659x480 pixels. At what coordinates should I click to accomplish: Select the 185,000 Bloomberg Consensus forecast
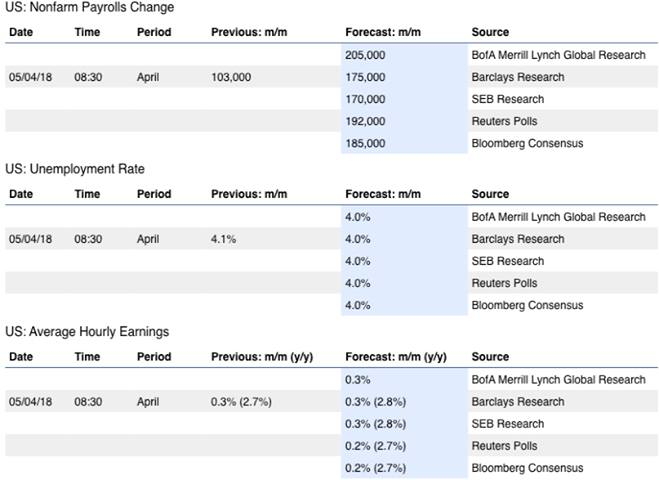(x=366, y=143)
